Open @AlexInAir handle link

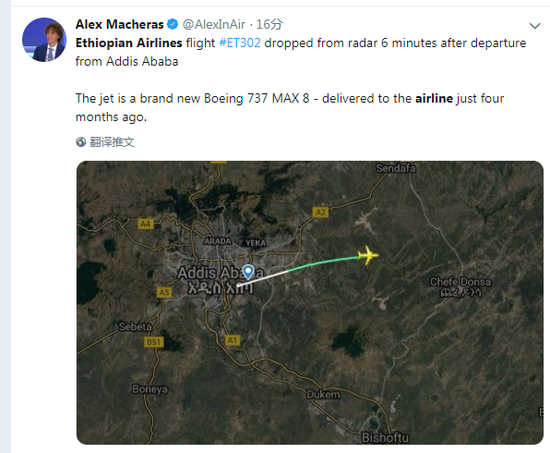[214, 24]
